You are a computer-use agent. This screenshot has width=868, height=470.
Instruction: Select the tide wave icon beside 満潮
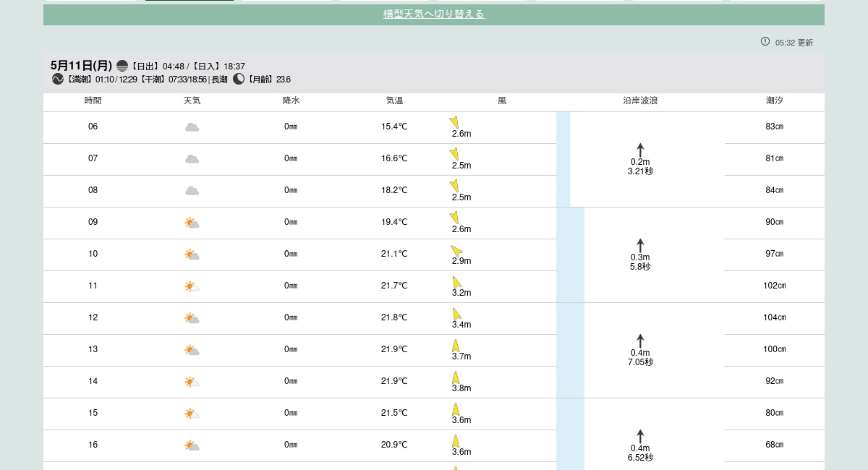click(58, 80)
